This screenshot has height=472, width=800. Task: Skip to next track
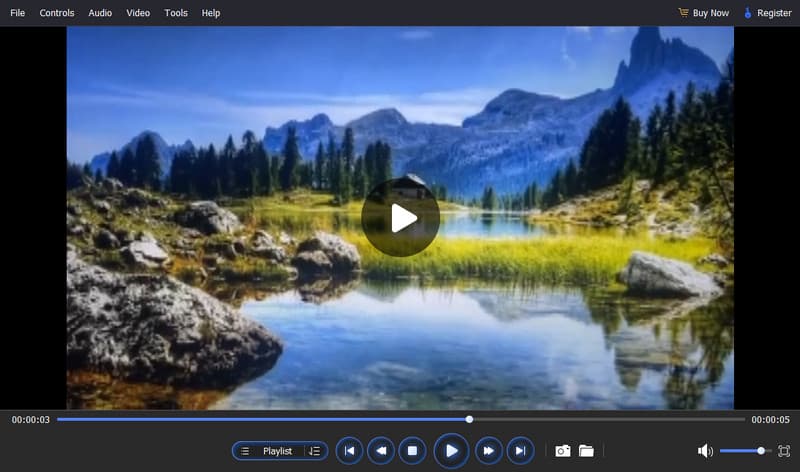tap(520, 451)
